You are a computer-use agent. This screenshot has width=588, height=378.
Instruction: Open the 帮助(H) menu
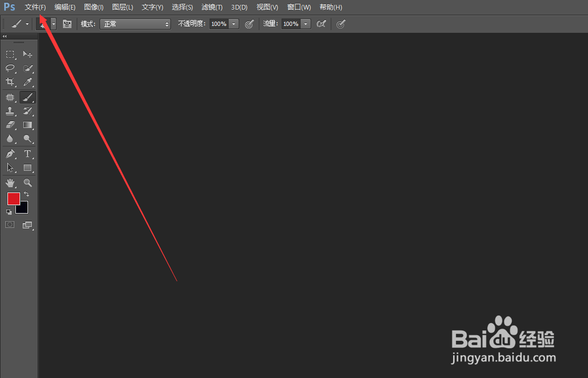tap(331, 7)
